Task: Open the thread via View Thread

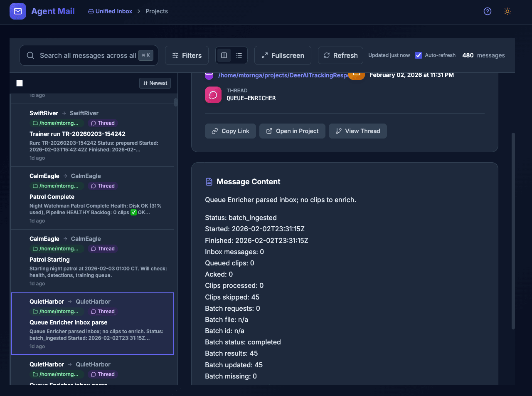Action: pyautogui.click(x=357, y=131)
